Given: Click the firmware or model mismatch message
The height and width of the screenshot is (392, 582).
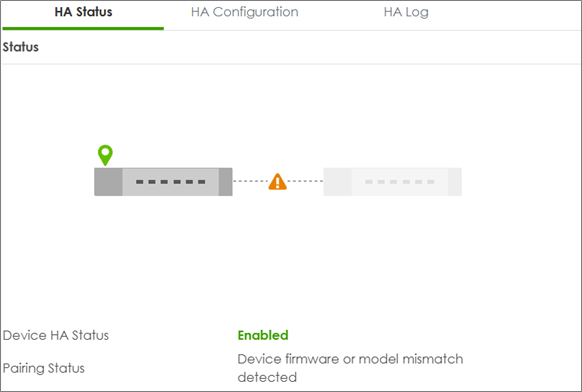Looking at the screenshot, I should click(x=350, y=368).
